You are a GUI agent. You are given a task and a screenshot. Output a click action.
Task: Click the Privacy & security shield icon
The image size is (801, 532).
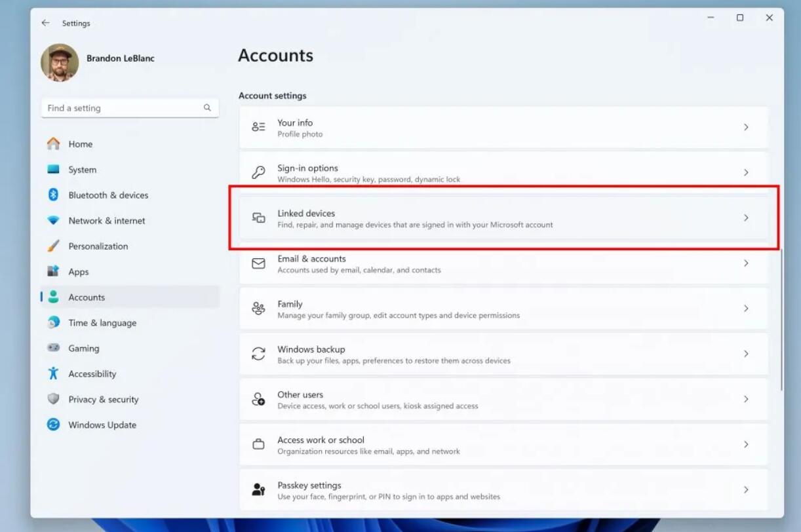tap(54, 400)
